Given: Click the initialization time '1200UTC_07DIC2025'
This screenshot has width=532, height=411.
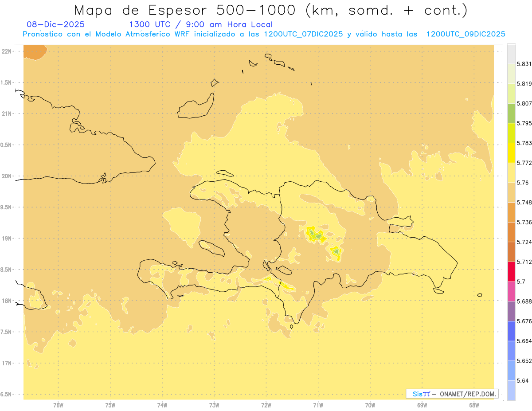Looking at the screenshot, I should 303,34.
